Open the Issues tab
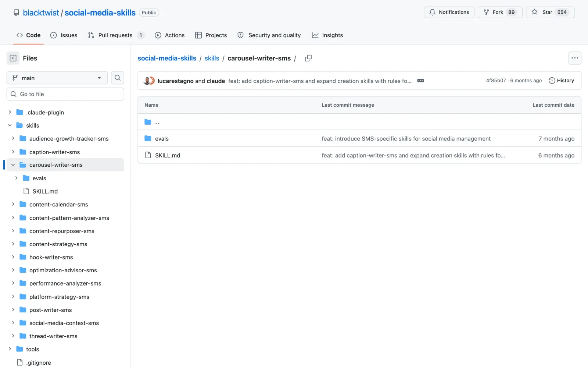 click(x=64, y=35)
